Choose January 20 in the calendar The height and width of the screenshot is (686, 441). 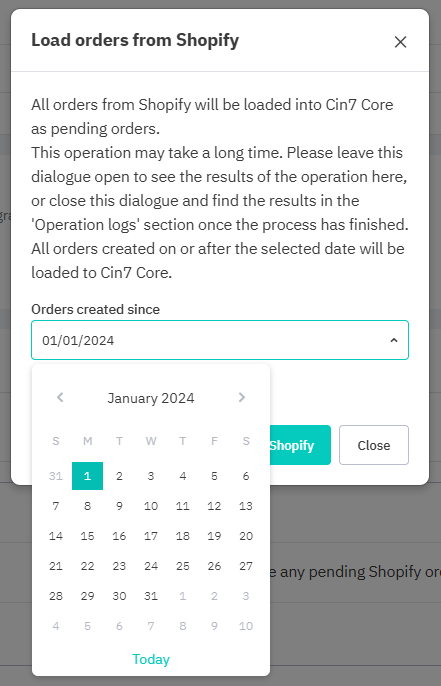[x=246, y=536]
